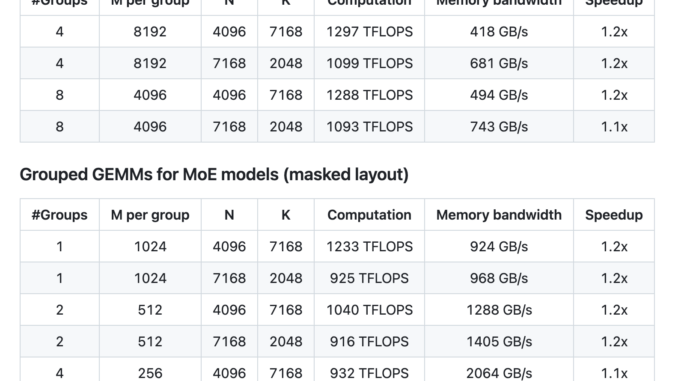This screenshot has width=678, height=381.
Task: Select the '1233 TFLOPS' cell
Action: (x=369, y=247)
